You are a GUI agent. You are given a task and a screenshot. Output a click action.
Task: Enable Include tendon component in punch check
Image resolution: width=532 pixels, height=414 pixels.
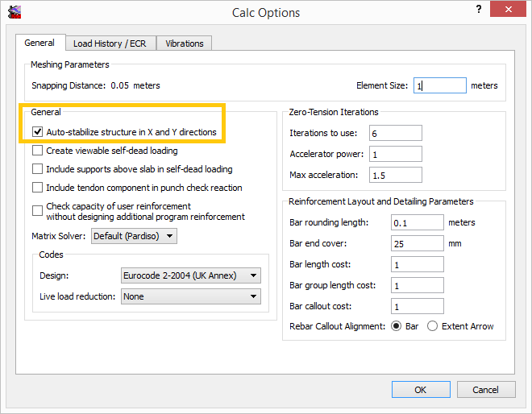click(x=37, y=188)
